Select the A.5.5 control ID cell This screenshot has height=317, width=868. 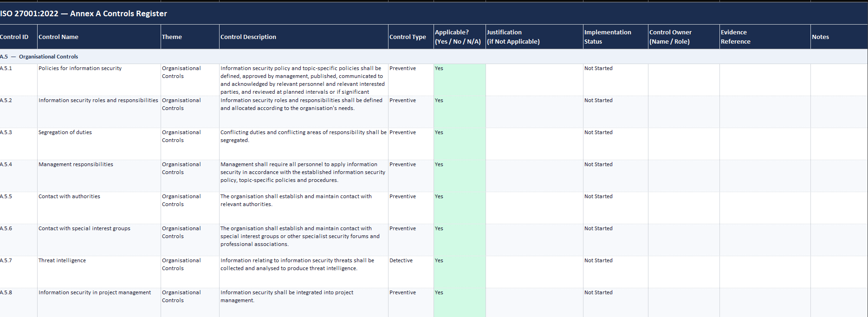[x=19, y=208]
